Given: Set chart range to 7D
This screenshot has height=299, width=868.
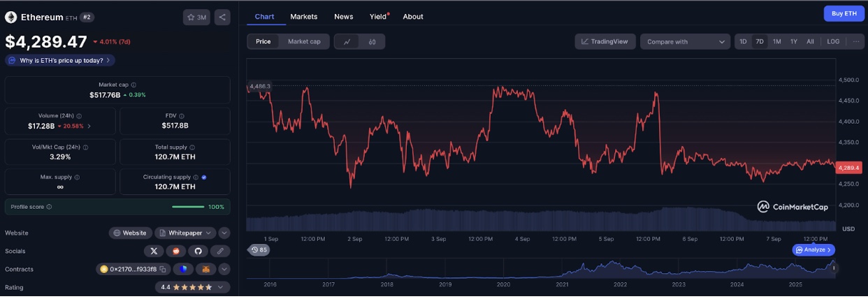Looking at the screenshot, I should tap(760, 42).
